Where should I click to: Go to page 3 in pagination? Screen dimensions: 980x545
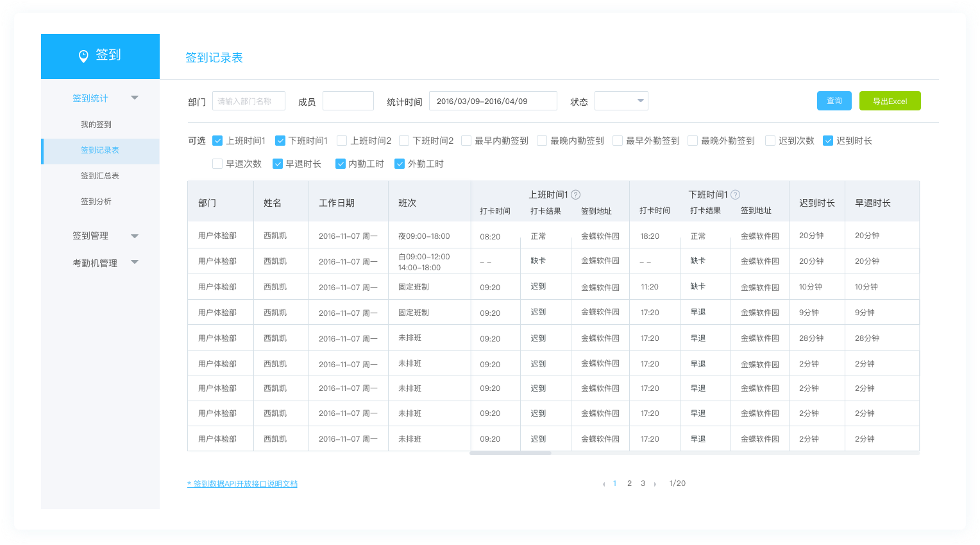[x=643, y=483]
